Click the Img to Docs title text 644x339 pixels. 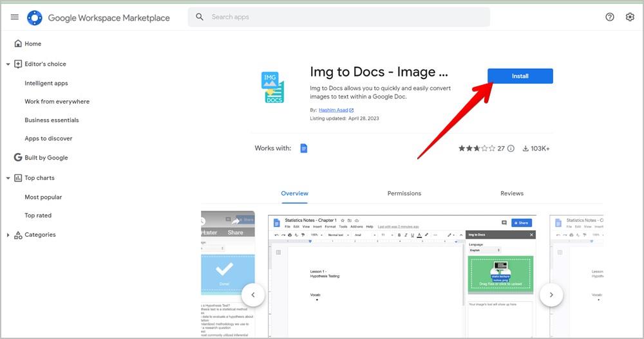(x=379, y=72)
